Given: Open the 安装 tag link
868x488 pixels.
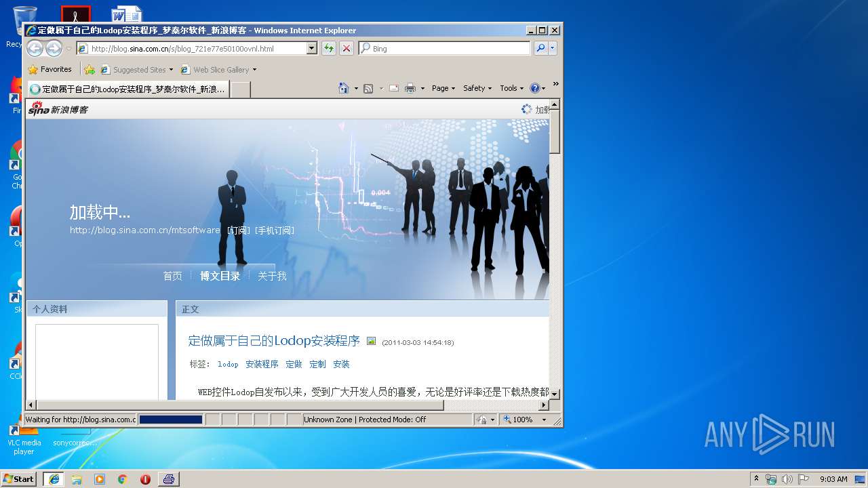Looking at the screenshot, I should (x=341, y=364).
